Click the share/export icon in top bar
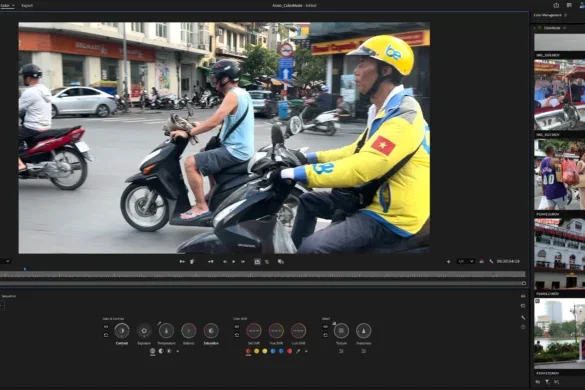585x390 pixels. (x=556, y=5)
